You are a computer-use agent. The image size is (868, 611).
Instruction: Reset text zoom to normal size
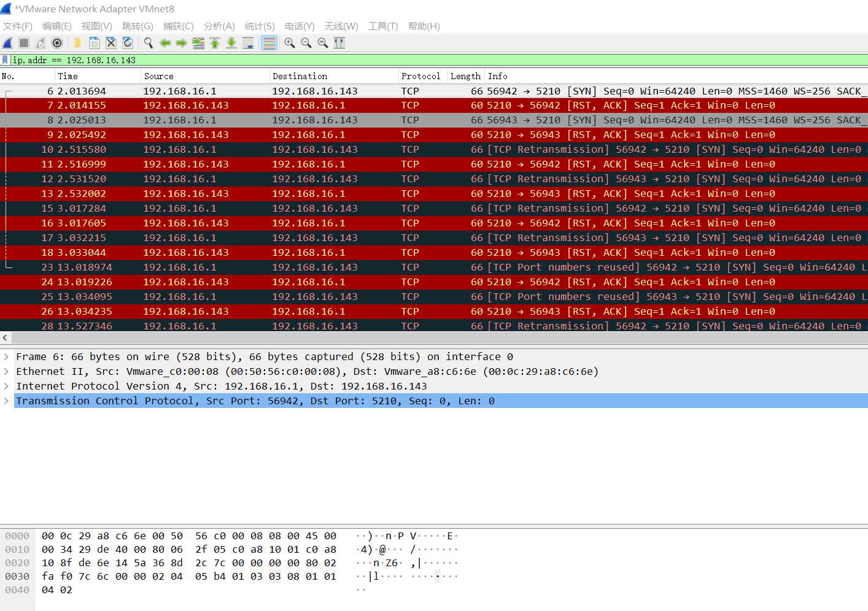tap(323, 43)
